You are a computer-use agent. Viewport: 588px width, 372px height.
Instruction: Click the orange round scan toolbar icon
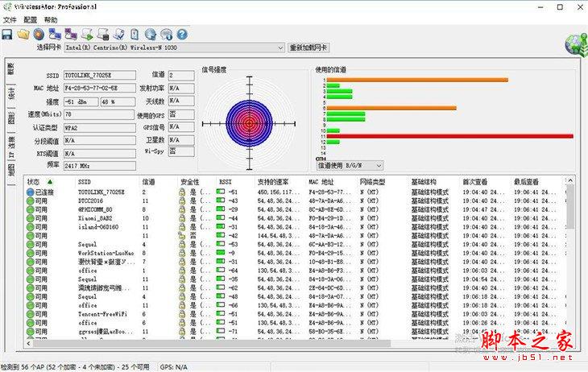click(39, 35)
